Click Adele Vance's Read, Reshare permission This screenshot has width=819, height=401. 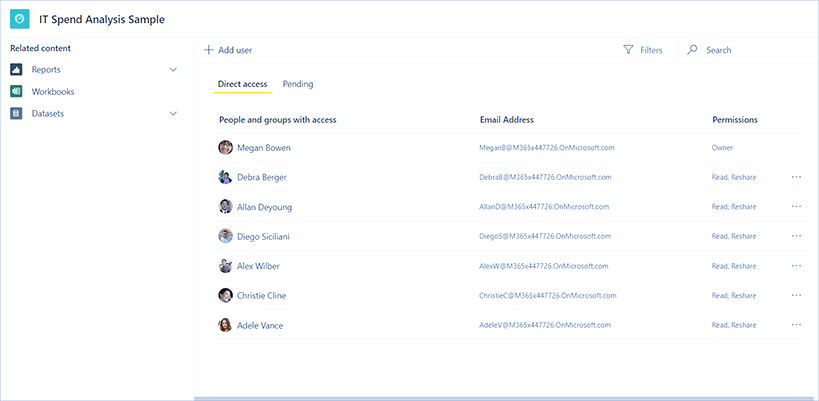pos(734,325)
